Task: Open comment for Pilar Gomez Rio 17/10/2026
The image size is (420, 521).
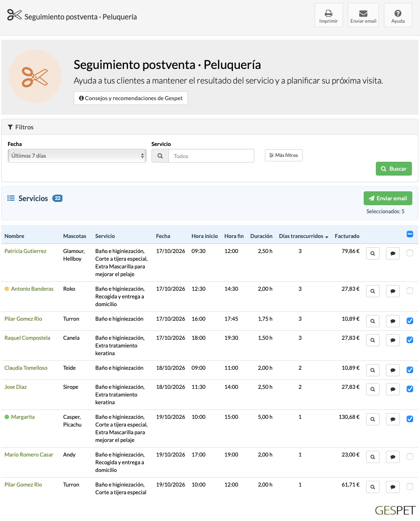Action: pyautogui.click(x=393, y=321)
